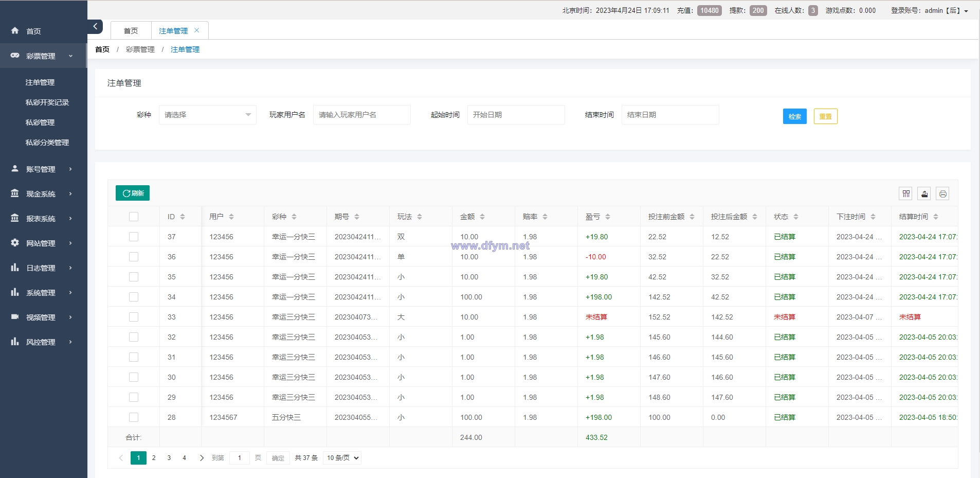
Task: Click the camera icon beside 视频管理
Action: [x=15, y=317]
